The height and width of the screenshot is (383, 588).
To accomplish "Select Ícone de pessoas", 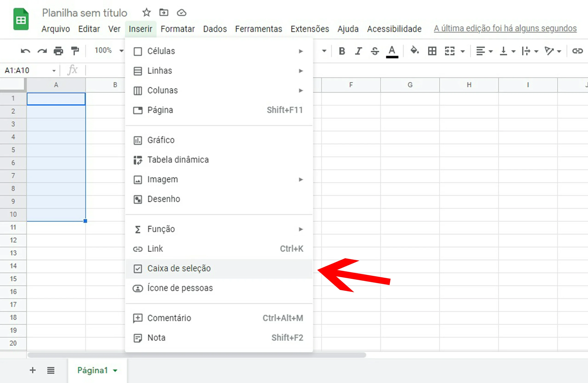I will (x=219, y=288).
